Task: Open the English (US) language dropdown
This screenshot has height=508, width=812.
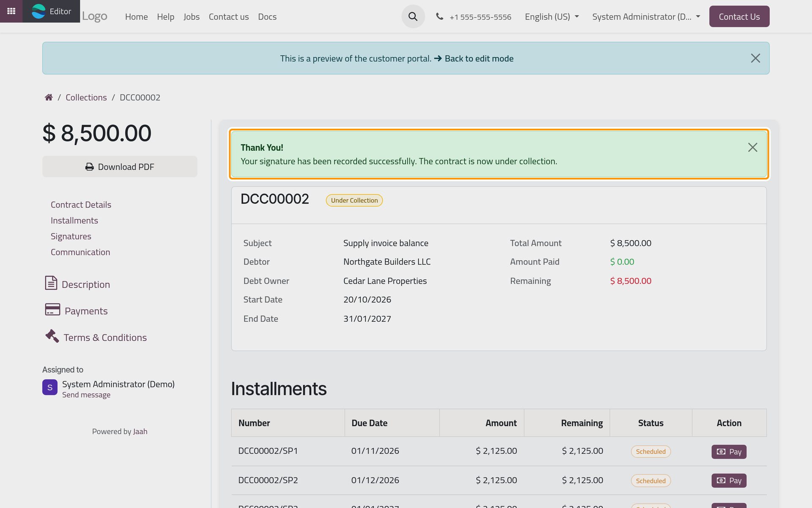Action: pos(551,17)
